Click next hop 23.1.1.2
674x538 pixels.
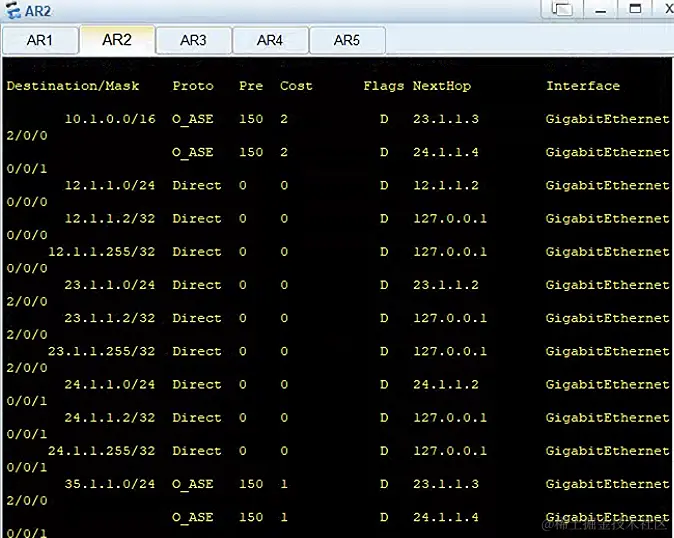[x=446, y=285]
